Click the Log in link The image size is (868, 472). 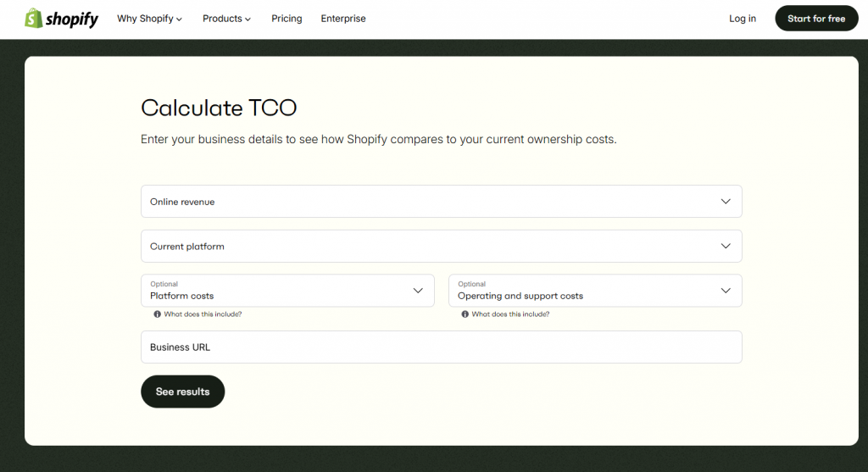[x=743, y=19]
